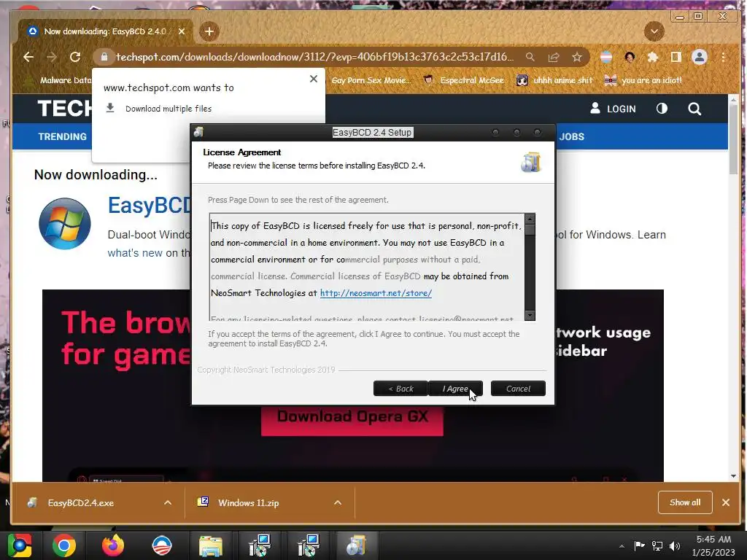Open Firefox from the taskbar

click(113, 545)
